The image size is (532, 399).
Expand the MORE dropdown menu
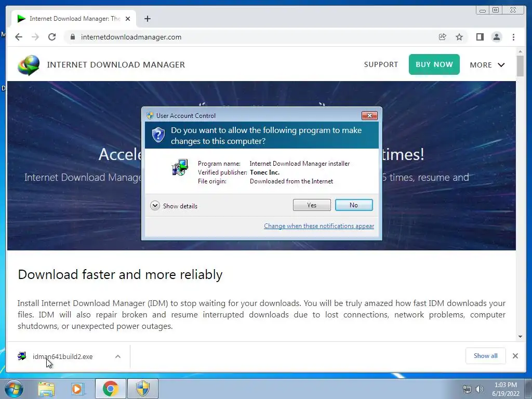(487, 65)
